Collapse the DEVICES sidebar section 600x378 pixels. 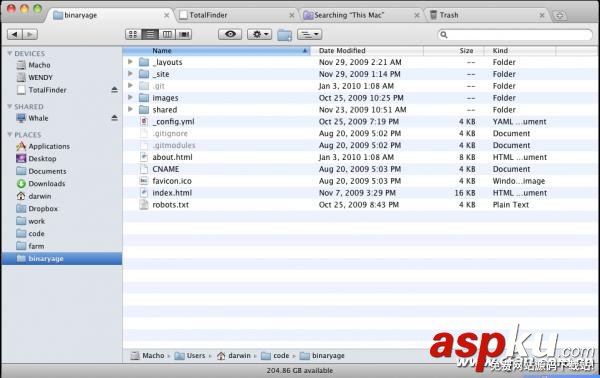pyautogui.click(x=10, y=53)
